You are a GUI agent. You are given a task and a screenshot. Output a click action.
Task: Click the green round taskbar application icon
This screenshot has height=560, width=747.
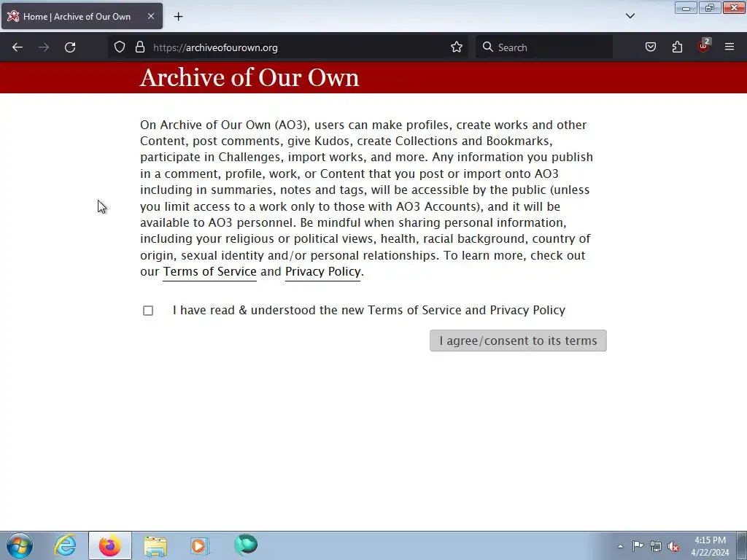coord(246,545)
